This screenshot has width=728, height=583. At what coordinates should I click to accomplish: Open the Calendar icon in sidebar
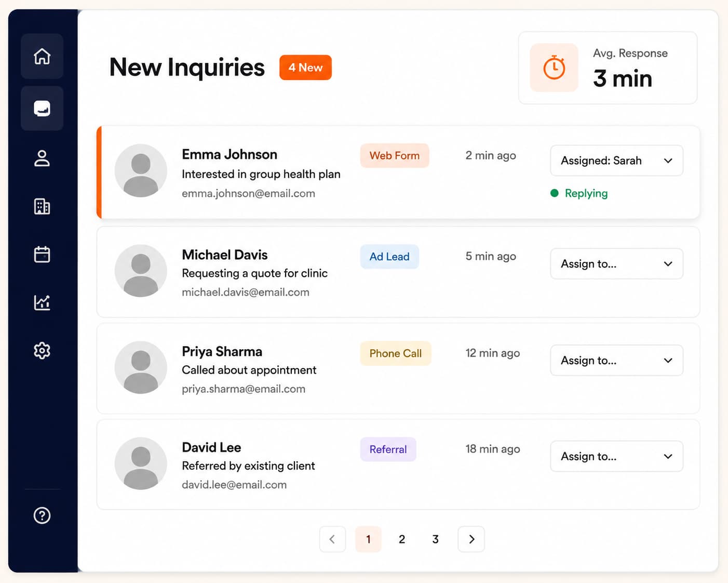[42, 254]
